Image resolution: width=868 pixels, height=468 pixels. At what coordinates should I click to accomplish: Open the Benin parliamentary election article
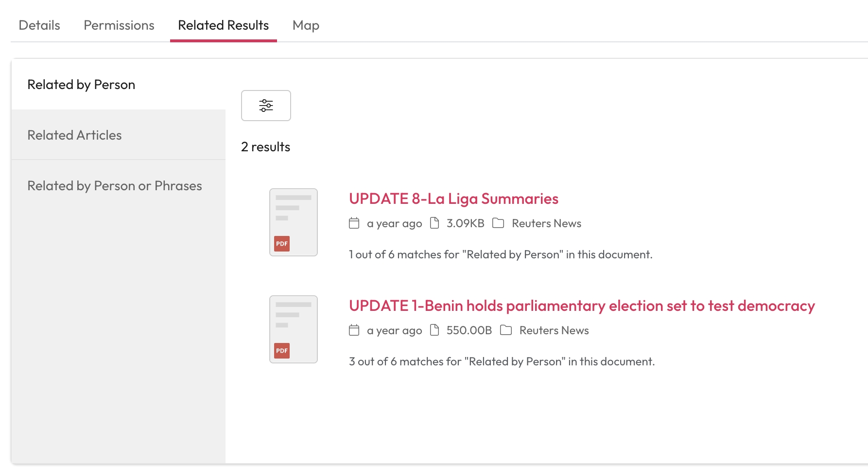pyautogui.click(x=582, y=306)
